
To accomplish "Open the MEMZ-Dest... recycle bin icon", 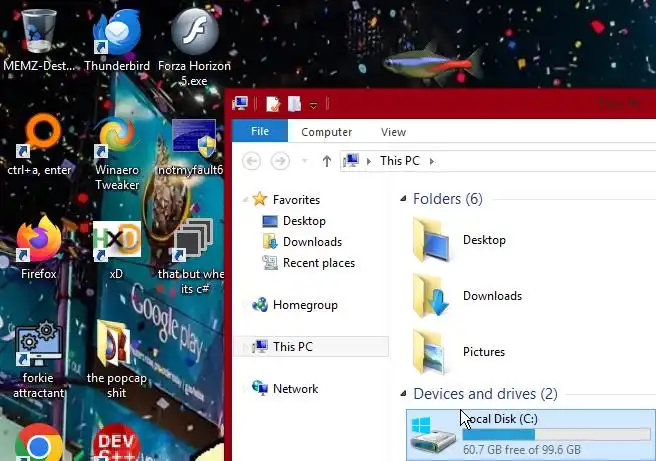I will (x=38, y=31).
